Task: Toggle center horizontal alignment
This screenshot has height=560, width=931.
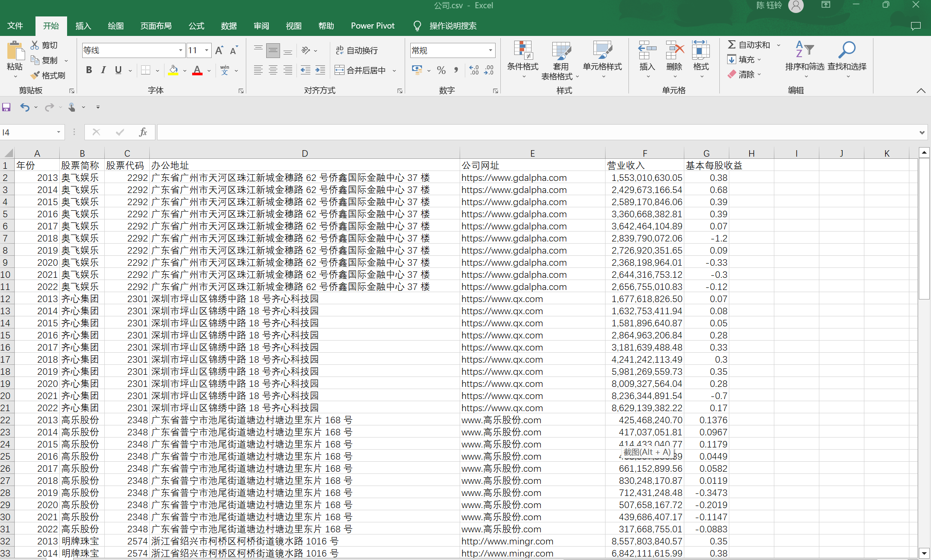Action: click(273, 70)
